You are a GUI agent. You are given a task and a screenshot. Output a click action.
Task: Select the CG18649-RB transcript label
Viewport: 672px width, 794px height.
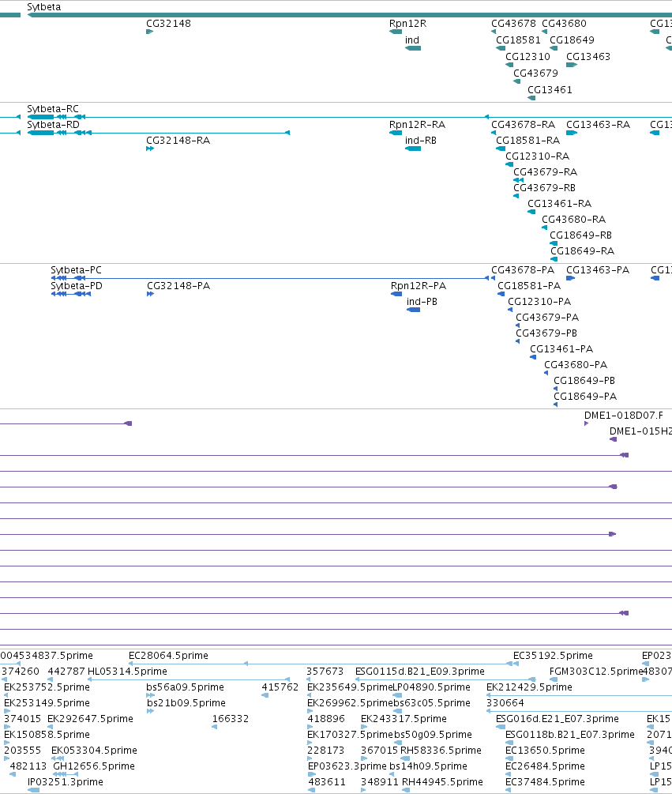coord(581,235)
